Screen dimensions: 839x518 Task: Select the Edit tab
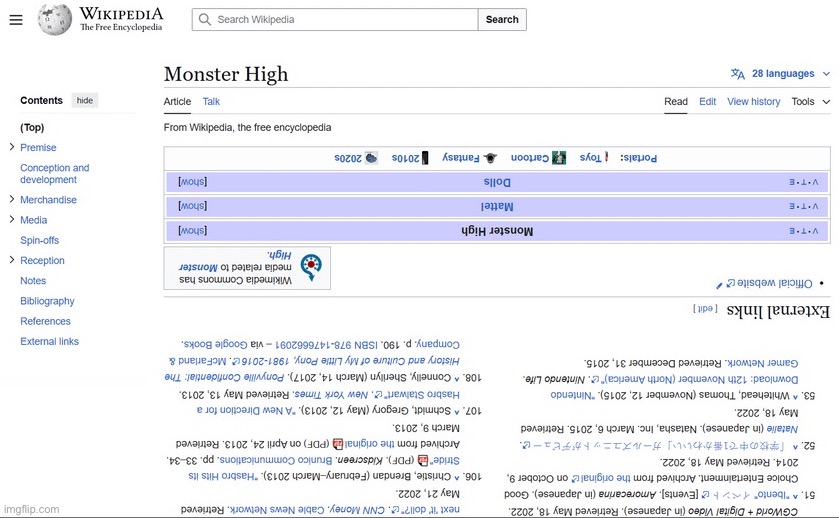707,102
